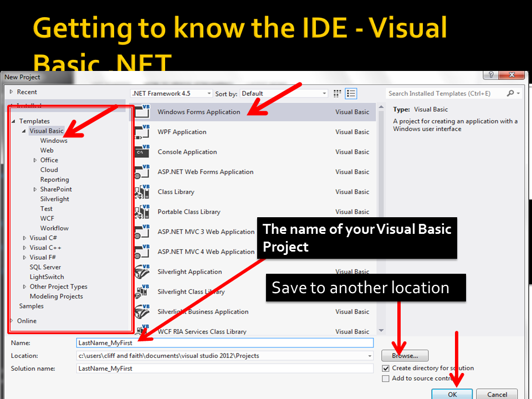Select Modeling Projects in the tree

click(57, 296)
